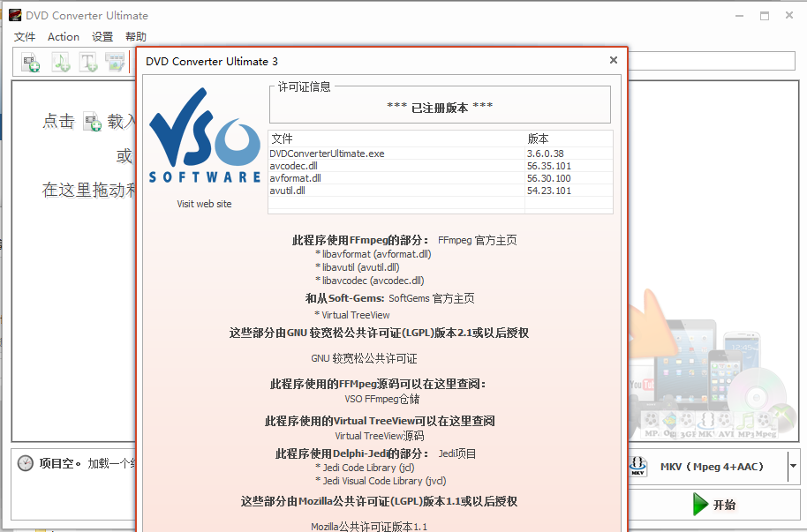Click the add audio track toolbar icon
Image resolution: width=807 pixels, height=532 pixels.
[x=60, y=62]
